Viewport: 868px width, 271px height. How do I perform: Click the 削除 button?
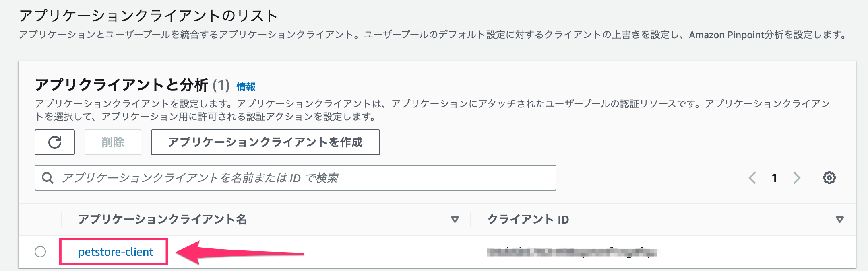113,142
